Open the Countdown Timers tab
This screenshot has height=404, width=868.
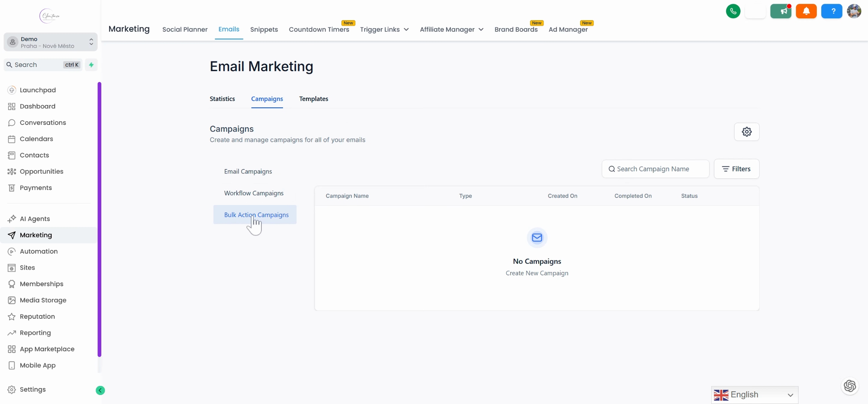319,29
